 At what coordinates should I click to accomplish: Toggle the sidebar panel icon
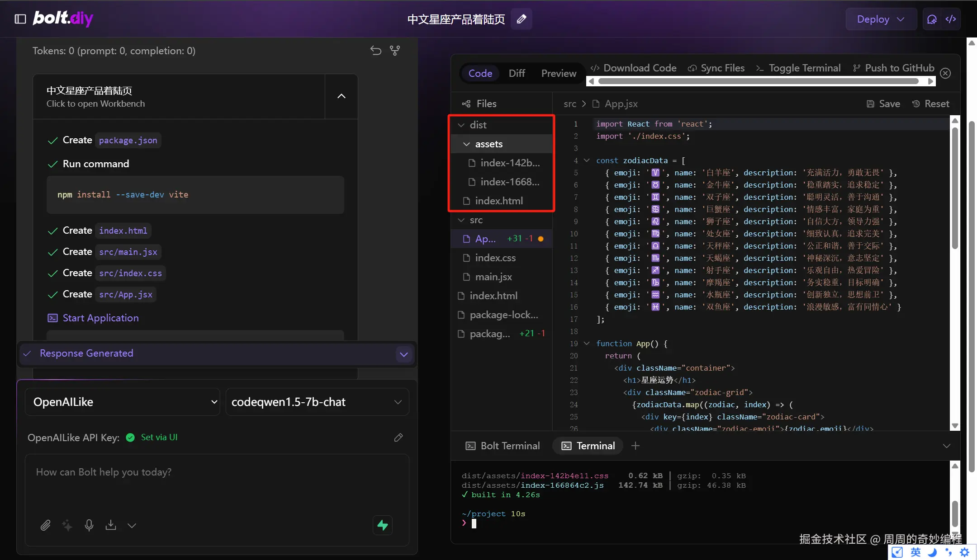tap(20, 19)
